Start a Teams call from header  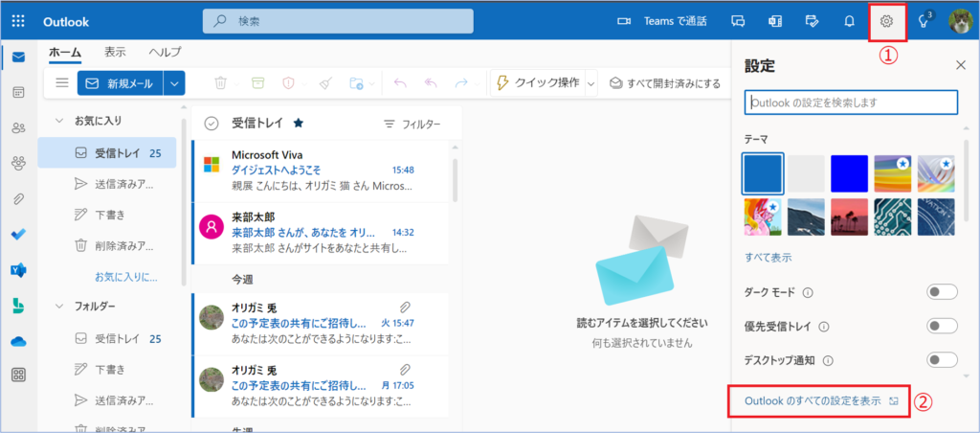(661, 21)
